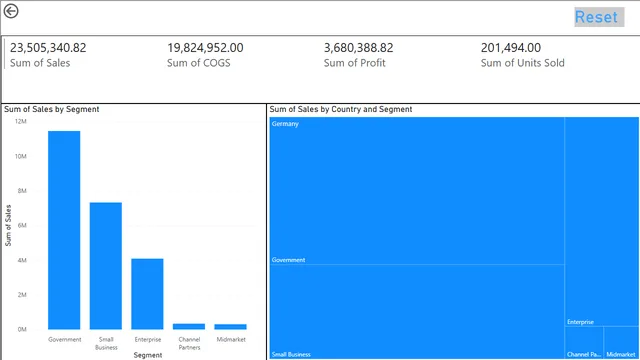The height and width of the screenshot is (360, 640).
Task: Click the vertical 'Sum of Sales' axis title
Action: click(x=8, y=225)
